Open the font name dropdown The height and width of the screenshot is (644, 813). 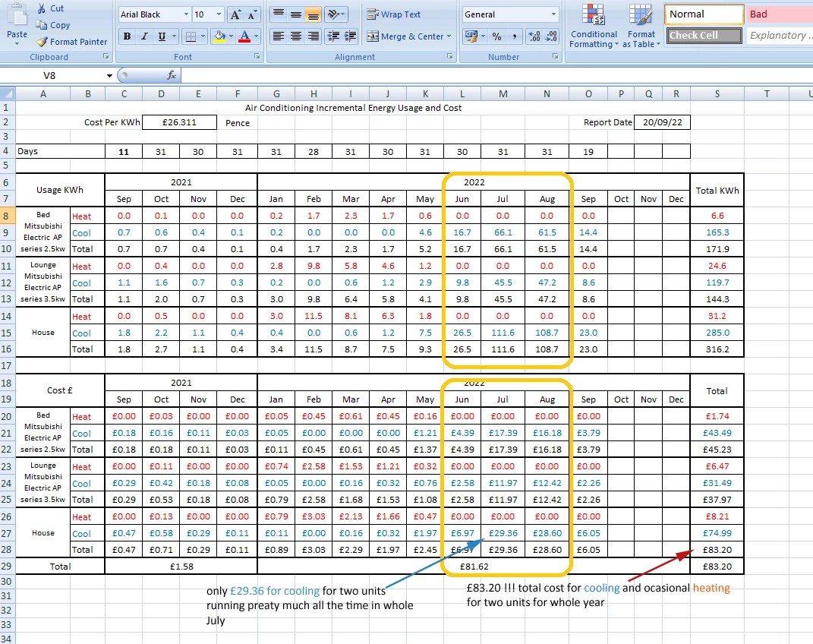coord(186,14)
